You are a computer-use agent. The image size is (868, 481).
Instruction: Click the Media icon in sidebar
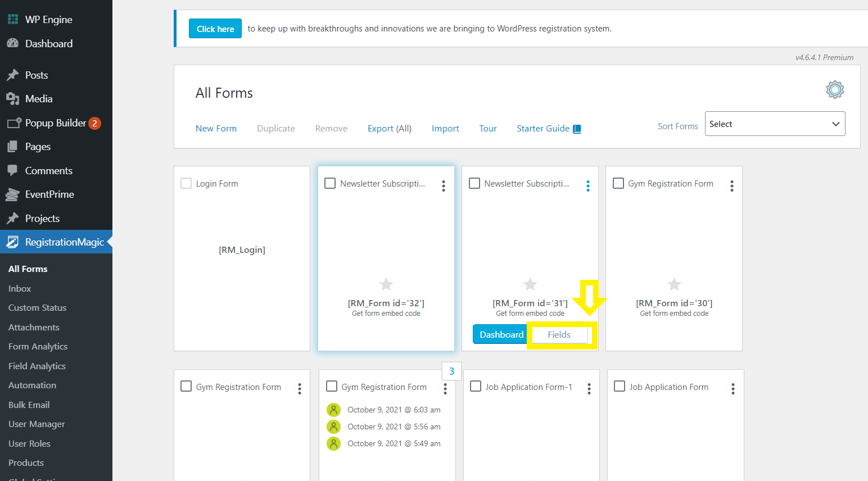point(13,99)
